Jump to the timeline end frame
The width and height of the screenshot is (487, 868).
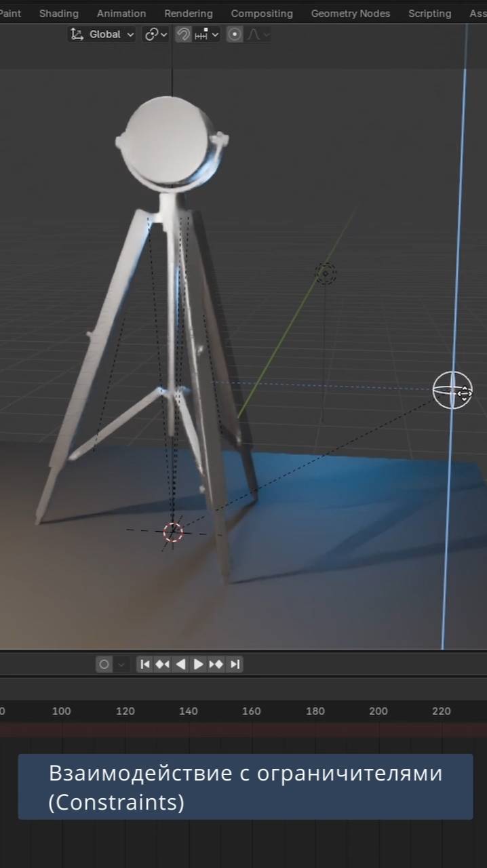(x=234, y=665)
